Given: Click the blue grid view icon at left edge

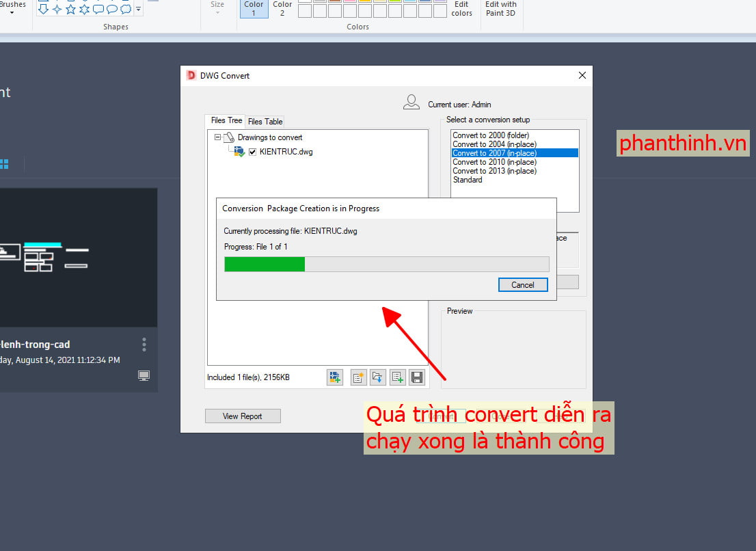Looking at the screenshot, I should pyautogui.click(x=4, y=164).
